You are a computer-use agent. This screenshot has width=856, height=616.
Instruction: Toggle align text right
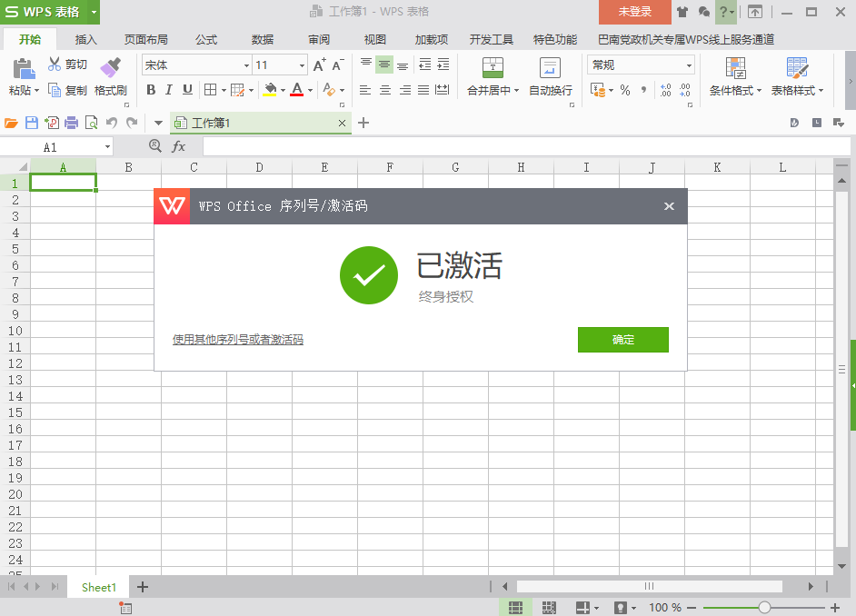(404, 90)
